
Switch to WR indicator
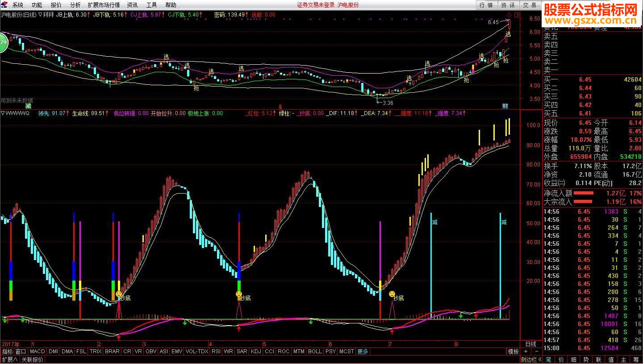tap(229, 352)
